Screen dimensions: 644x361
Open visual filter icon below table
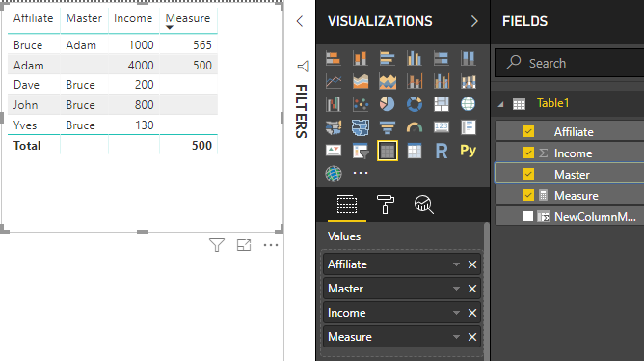click(x=217, y=245)
